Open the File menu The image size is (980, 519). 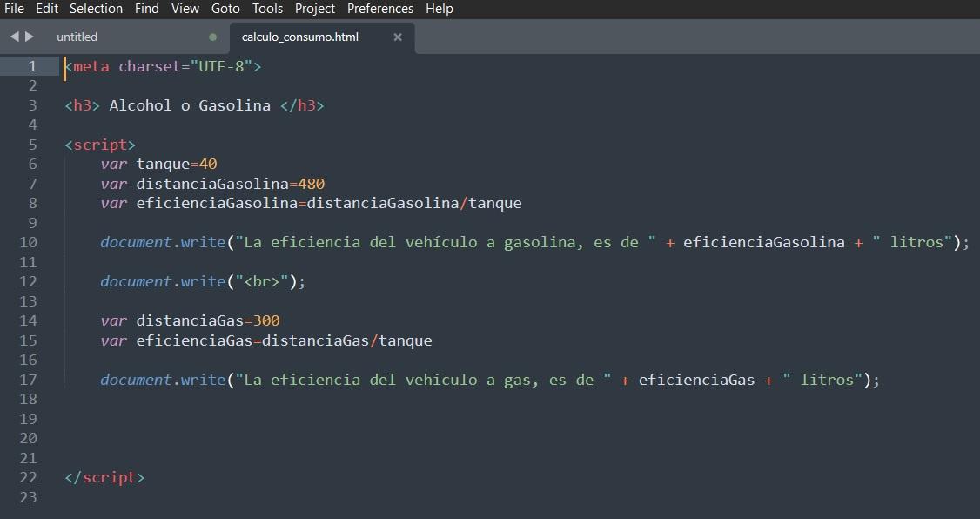tap(14, 9)
